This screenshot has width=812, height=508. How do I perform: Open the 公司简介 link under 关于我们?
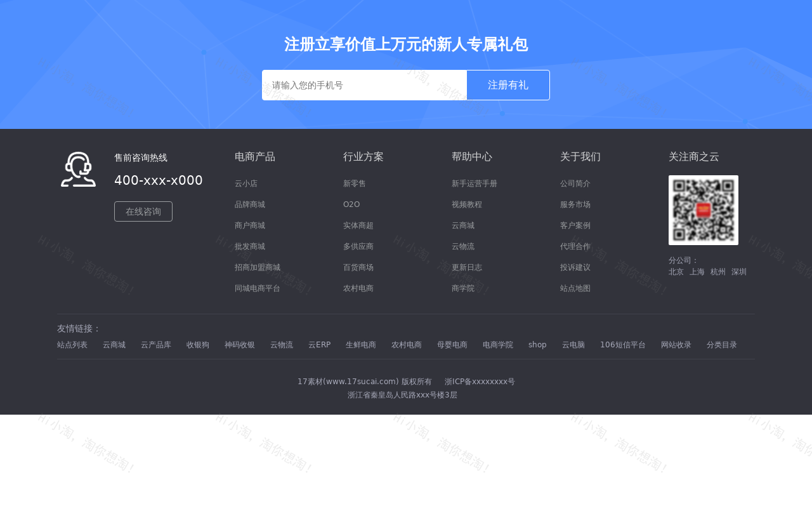pyautogui.click(x=575, y=183)
